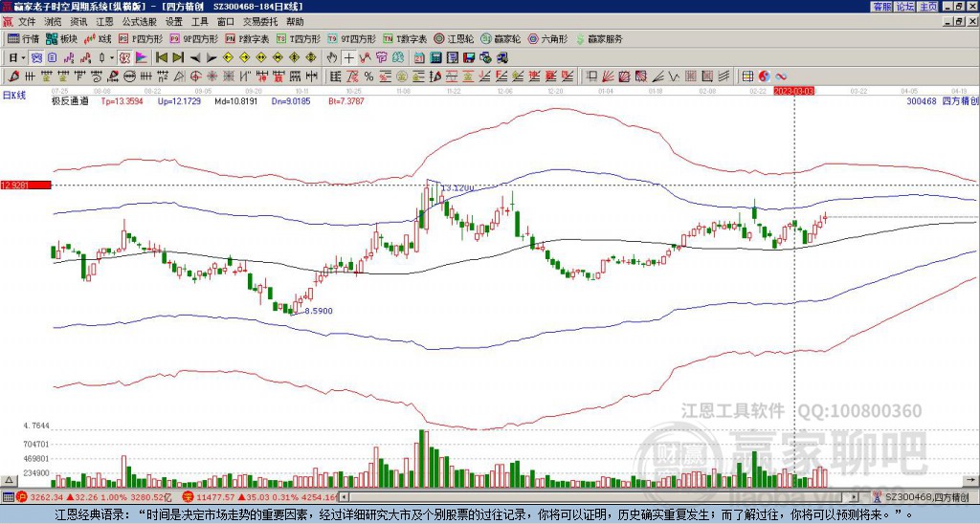Image resolution: width=980 pixels, height=524 pixels.
Task: Launch the 赢家轮 wheel tool
Action: coord(501,38)
